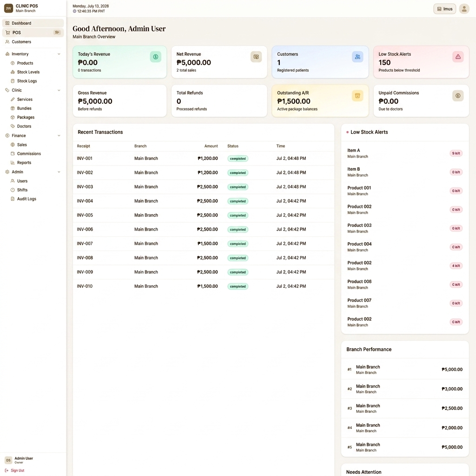
Task: Click the Branch Performance heading
Action: click(x=369, y=350)
